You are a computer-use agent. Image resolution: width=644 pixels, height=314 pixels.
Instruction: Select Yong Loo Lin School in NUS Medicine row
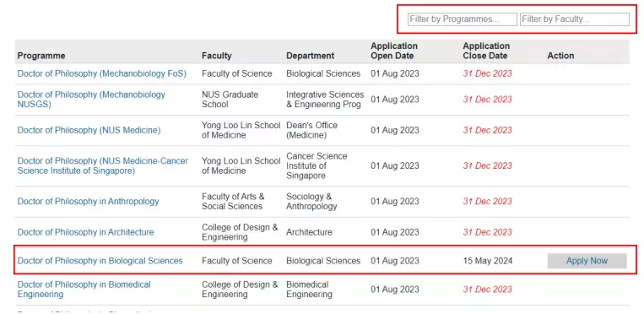pyautogui.click(x=241, y=130)
